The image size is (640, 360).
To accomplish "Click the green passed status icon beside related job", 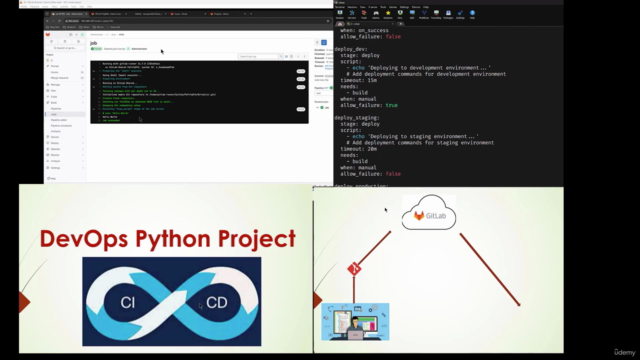I will click(322, 108).
